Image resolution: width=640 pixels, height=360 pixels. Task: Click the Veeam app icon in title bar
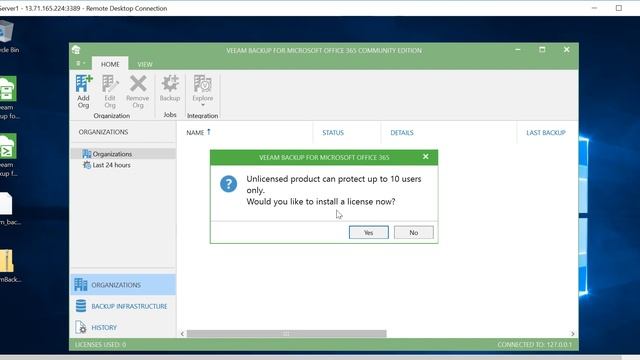[76, 50]
